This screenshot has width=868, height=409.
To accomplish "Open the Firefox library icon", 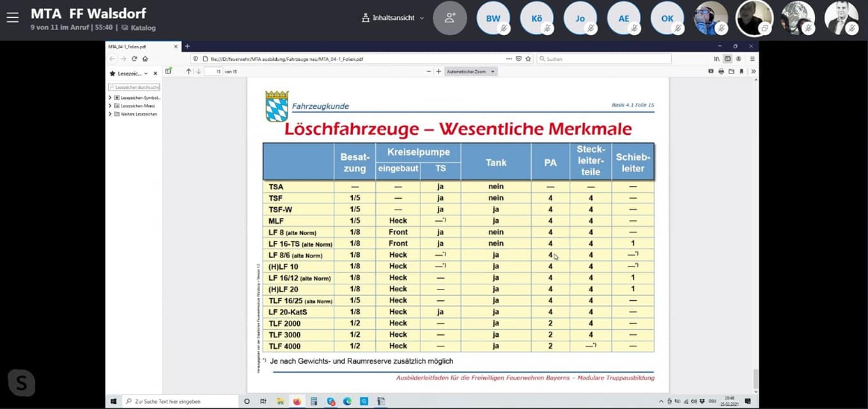I will pos(717,59).
